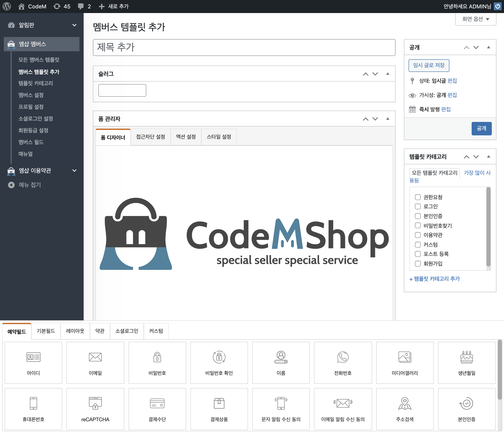Select the 생년월일 field tile
504x433 pixels.
point(467,363)
